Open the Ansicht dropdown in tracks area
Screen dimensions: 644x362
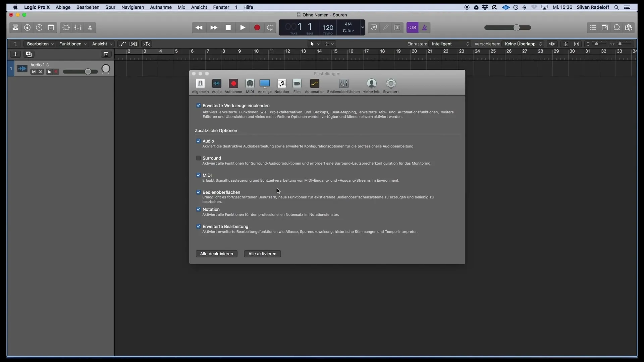pyautogui.click(x=102, y=44)
